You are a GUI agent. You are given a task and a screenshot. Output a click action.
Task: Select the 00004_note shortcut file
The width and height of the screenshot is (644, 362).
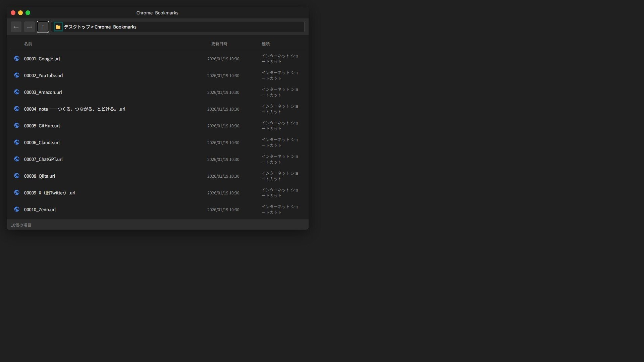pyautogui.click(x=74, y=109)
